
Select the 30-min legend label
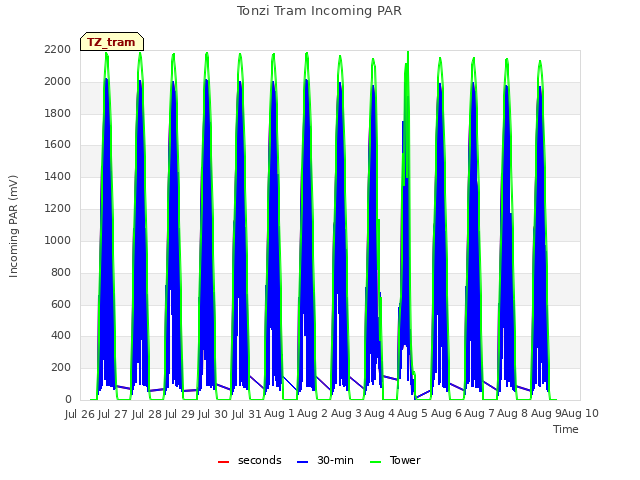(335, 460)
